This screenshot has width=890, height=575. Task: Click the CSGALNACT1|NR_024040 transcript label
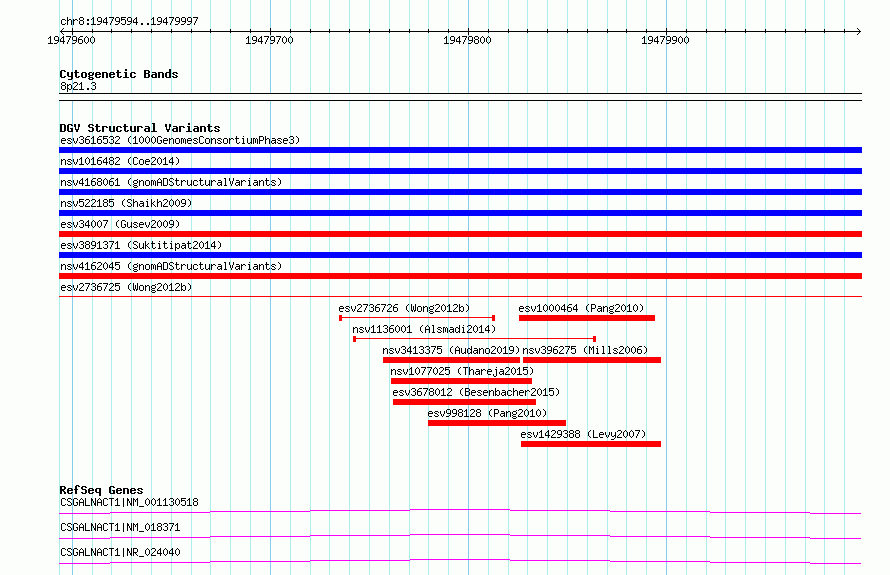[x=120, y=552]
